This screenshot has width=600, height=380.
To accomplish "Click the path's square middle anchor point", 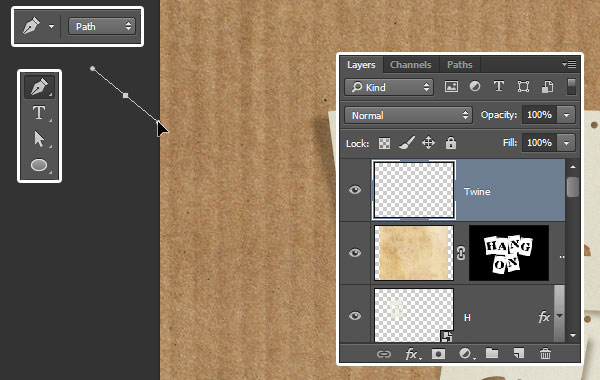I will 126,95.
